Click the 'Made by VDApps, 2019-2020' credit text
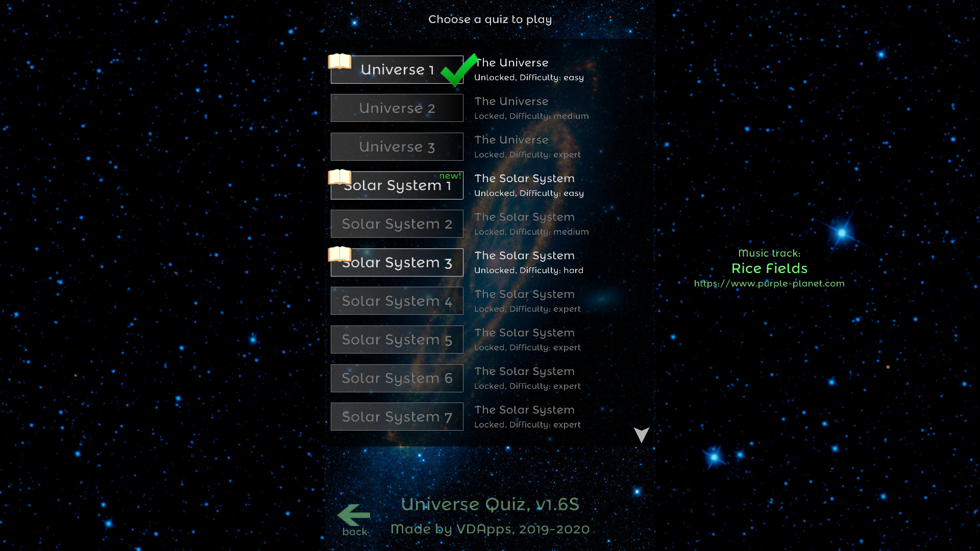This screenshot has height=551, width=980. click(x=490, y=529)
